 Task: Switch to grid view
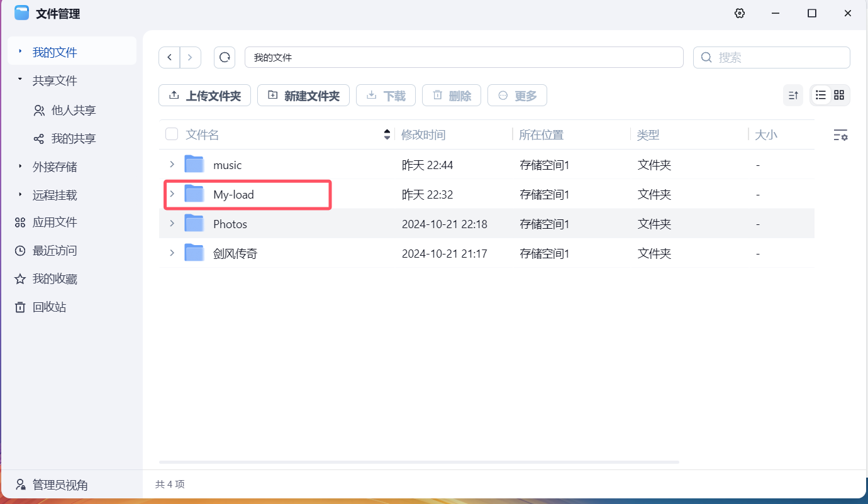pyautogui.click(x=838, y=95)
